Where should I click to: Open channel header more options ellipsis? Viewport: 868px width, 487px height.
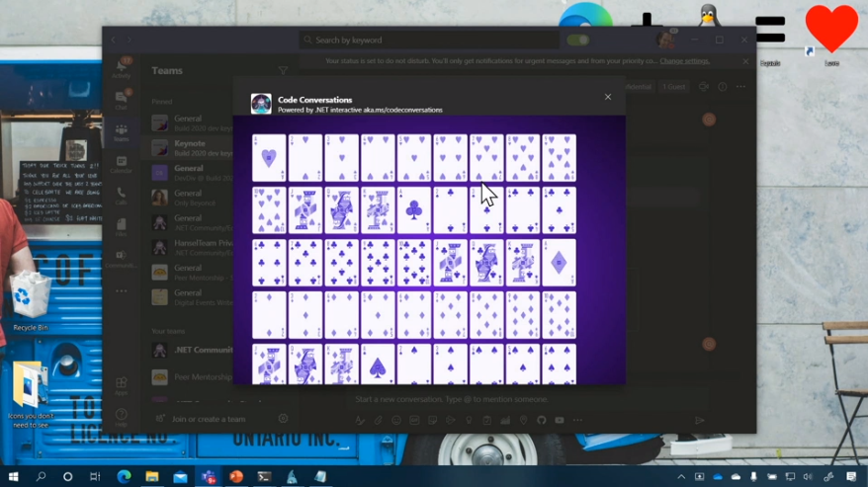(740, 87)
